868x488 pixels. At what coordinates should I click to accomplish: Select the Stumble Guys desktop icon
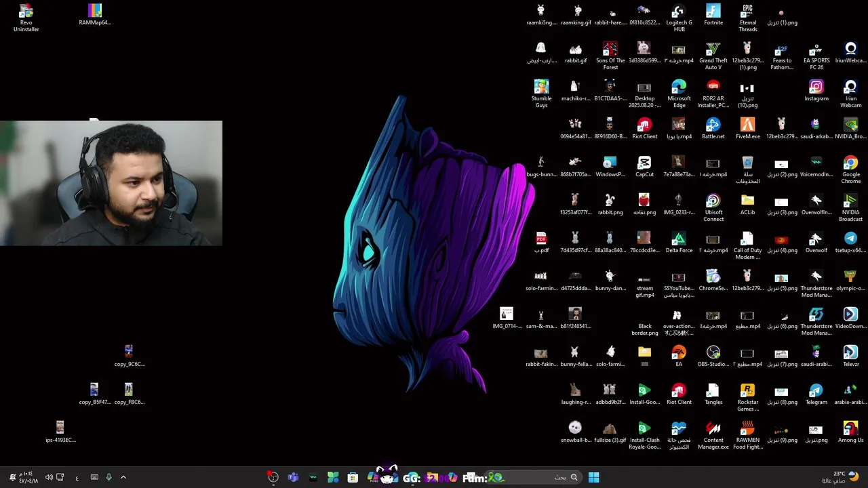(541, 94)
